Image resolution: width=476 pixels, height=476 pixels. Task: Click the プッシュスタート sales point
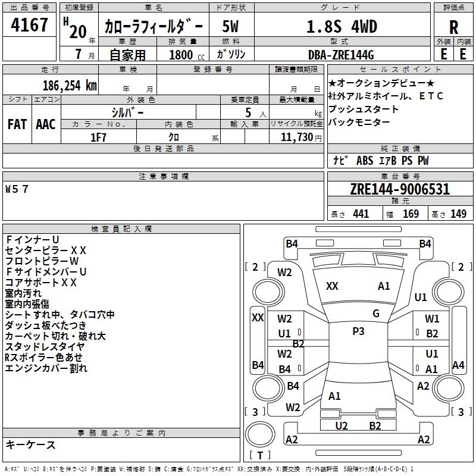[x=364, y=109]
